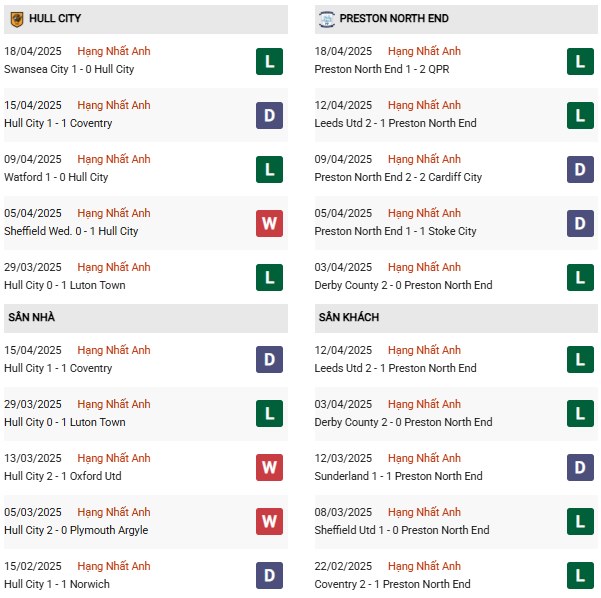The height and width of the screenshot is (598, 601).
Task: Select the D badge for Preston 1-1 Stoke City
Action: click(x=579, y=223)
